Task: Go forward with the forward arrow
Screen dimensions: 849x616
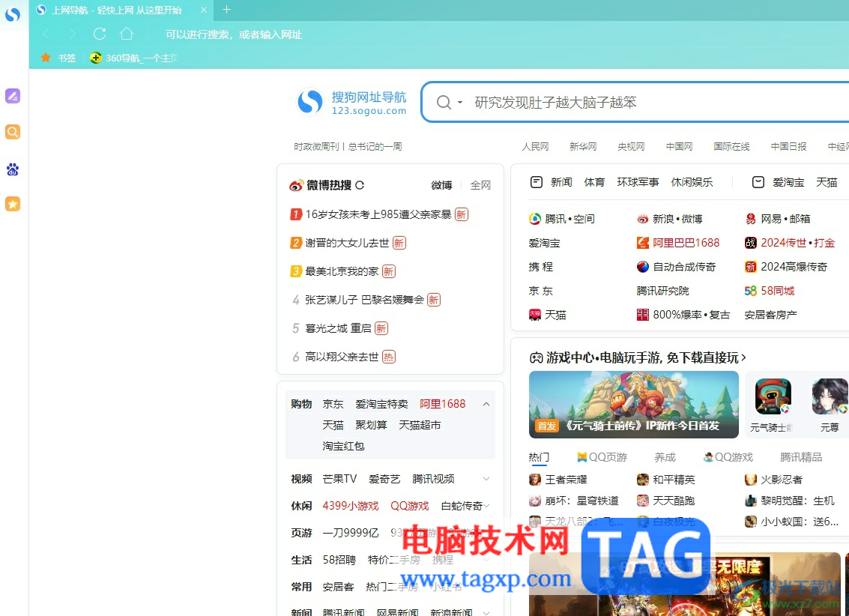Action: coord(73,34)
